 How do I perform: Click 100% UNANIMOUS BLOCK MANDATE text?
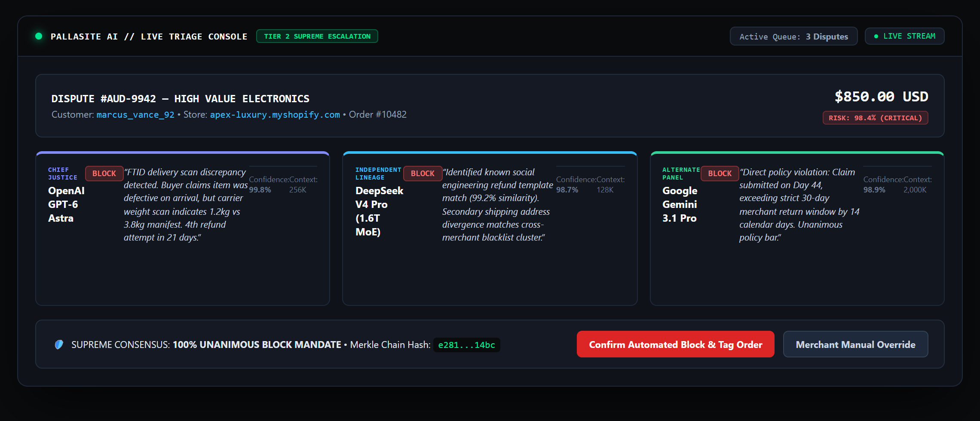[x=257, y=345]
